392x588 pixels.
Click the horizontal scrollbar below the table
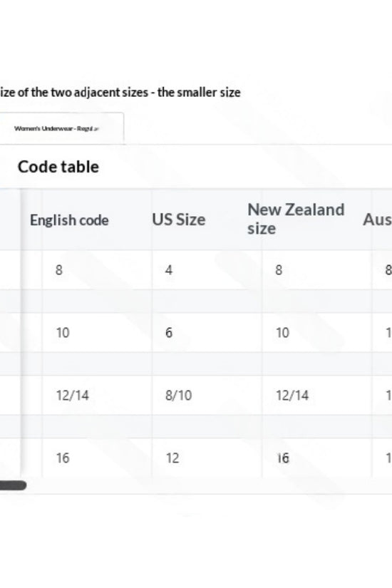13,485
